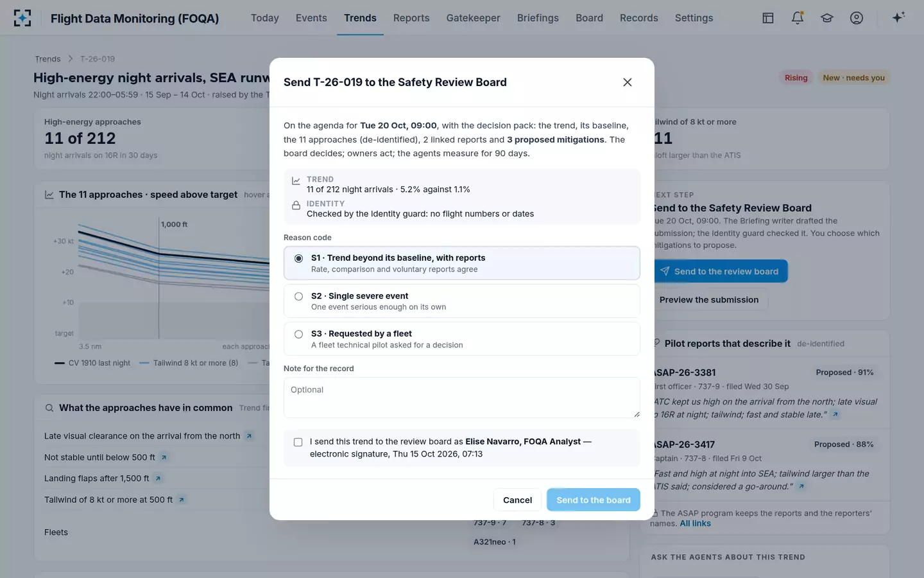This screenshot has height=578, width=924.
Task: Open link arrow for Tailwind of 8 kt or more at 500 ft
Action: point(182,500)
